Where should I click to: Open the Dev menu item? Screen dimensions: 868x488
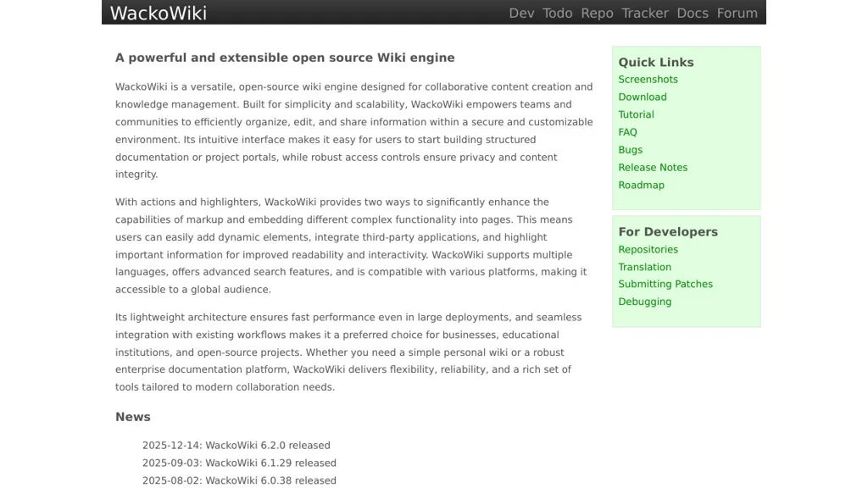(521, 13)
